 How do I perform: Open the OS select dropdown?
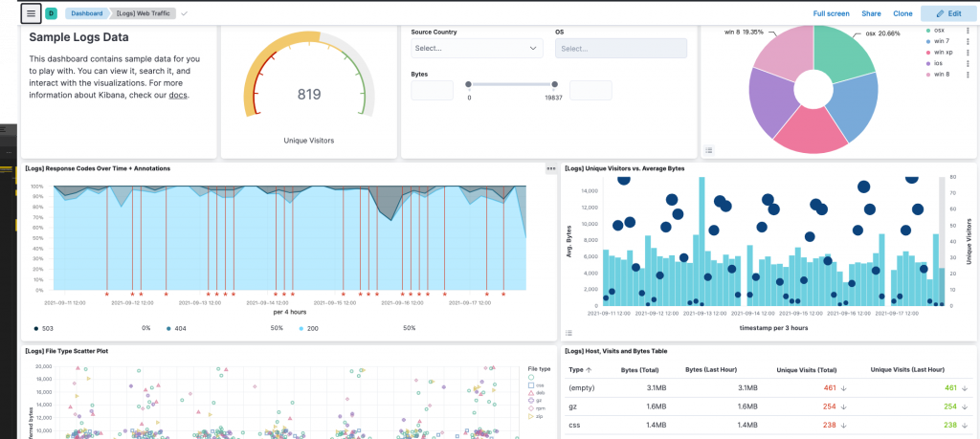[x=620, y=48]
